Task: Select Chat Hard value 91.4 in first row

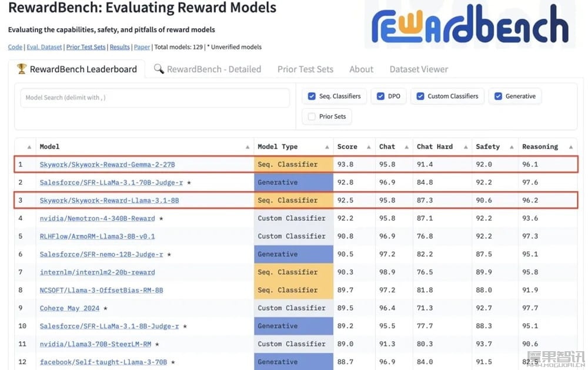Action: pyautogui.click(x=425, y=164)
